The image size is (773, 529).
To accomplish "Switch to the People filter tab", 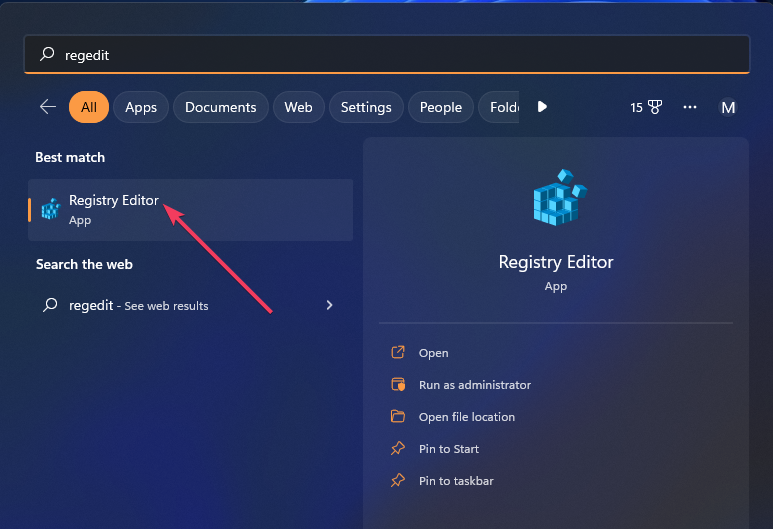I will [441, 107].
